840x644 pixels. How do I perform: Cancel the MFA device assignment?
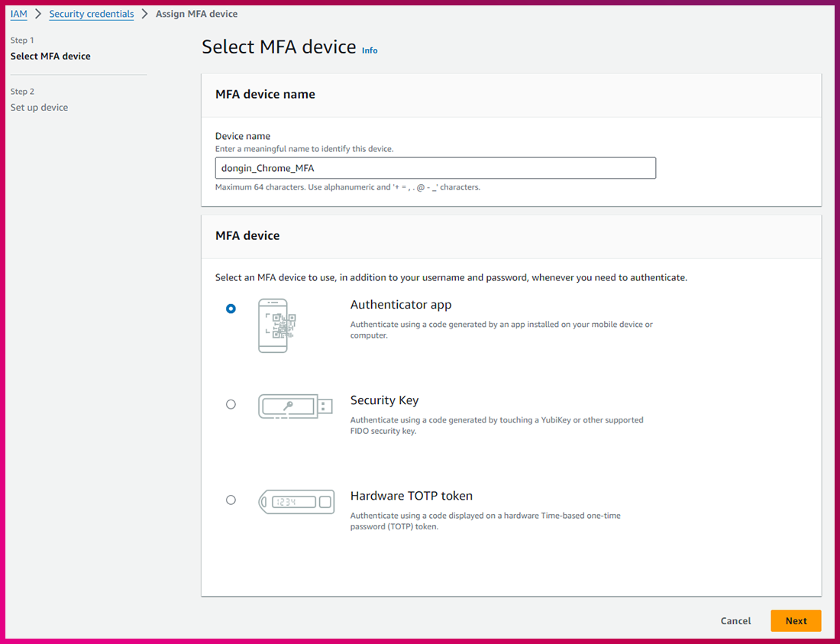click(x=735, y=621)
